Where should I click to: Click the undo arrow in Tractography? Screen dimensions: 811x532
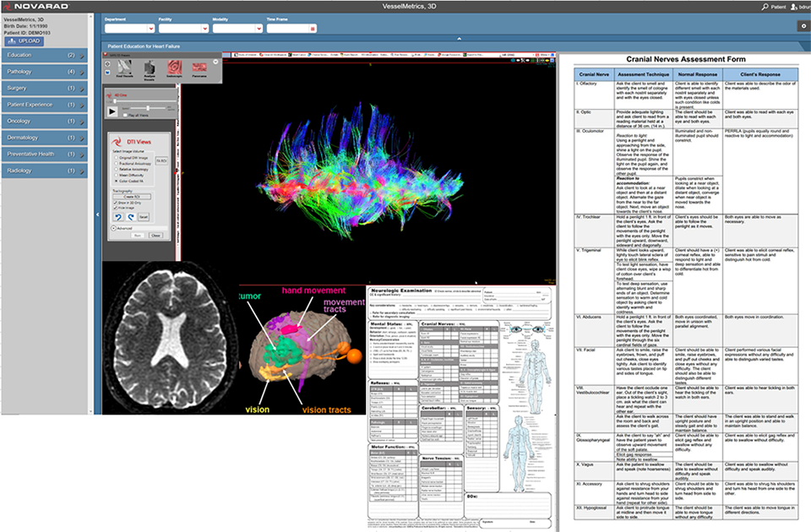click(x=118, y=216)
